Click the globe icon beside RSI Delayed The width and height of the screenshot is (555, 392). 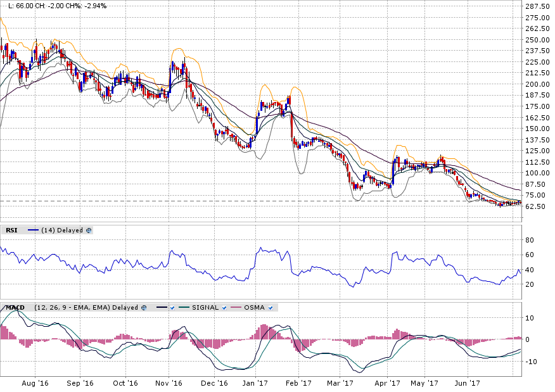89,231
